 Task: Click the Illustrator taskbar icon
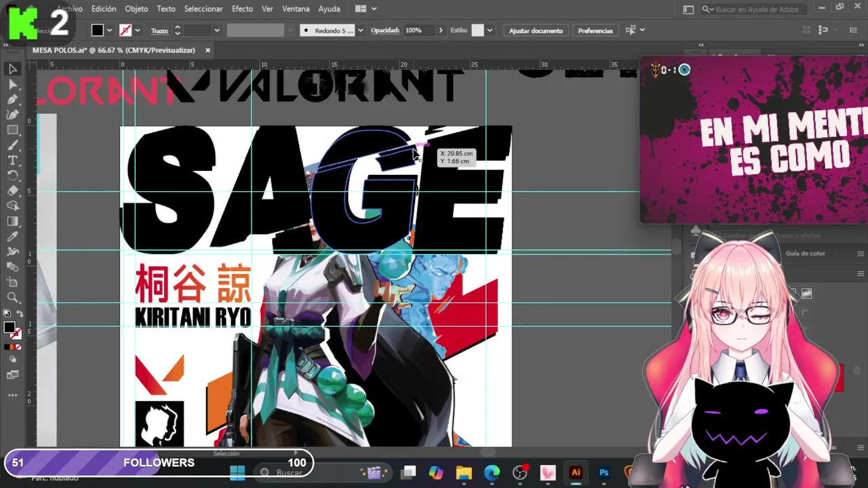click(x=576, y=473)
